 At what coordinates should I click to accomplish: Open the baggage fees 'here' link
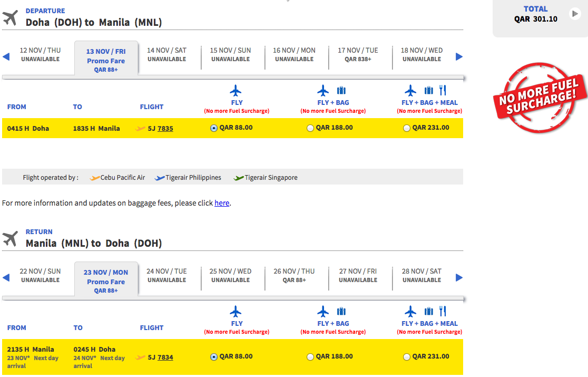click(x=222, y=203)
